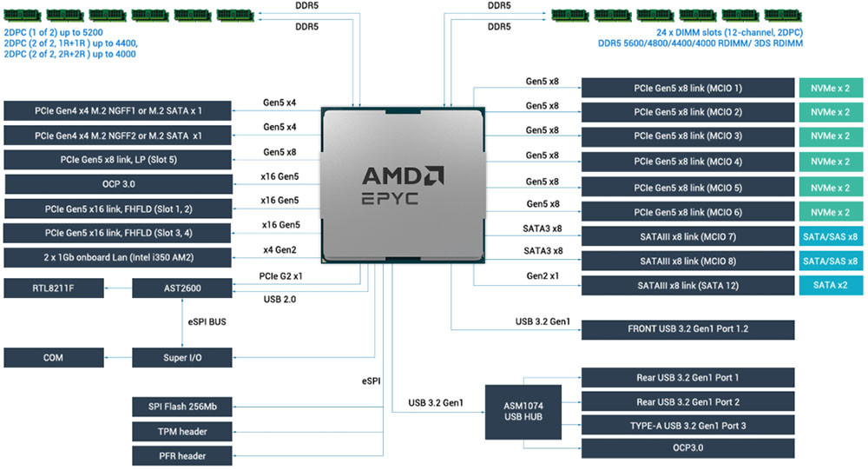The width and height of the screenshot is (868, 470).
Task: Select the OCP 3.0 block beside x16 Gen5
Action: 118,184
